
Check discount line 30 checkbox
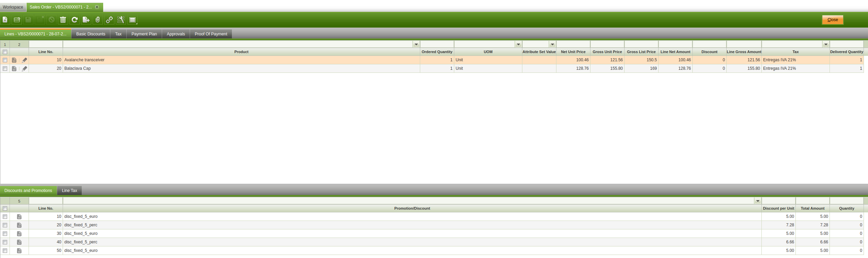pos(5,233)
